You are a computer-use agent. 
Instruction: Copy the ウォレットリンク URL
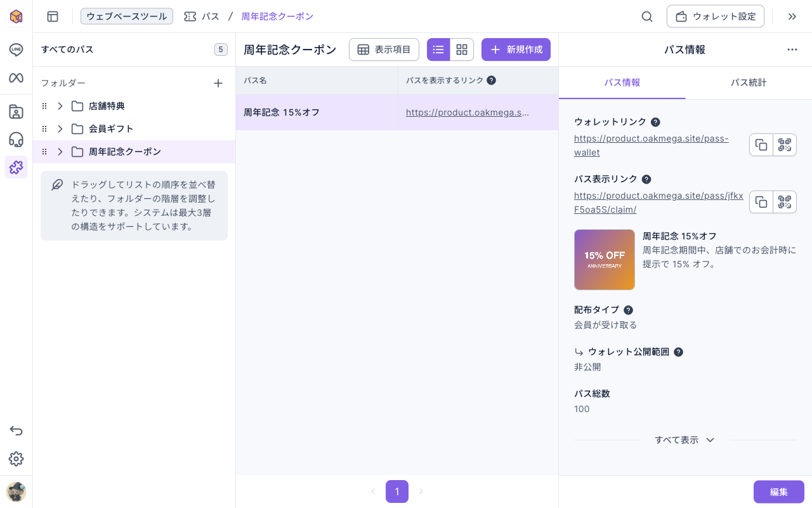pyautogui.click(x=761, y=145)
